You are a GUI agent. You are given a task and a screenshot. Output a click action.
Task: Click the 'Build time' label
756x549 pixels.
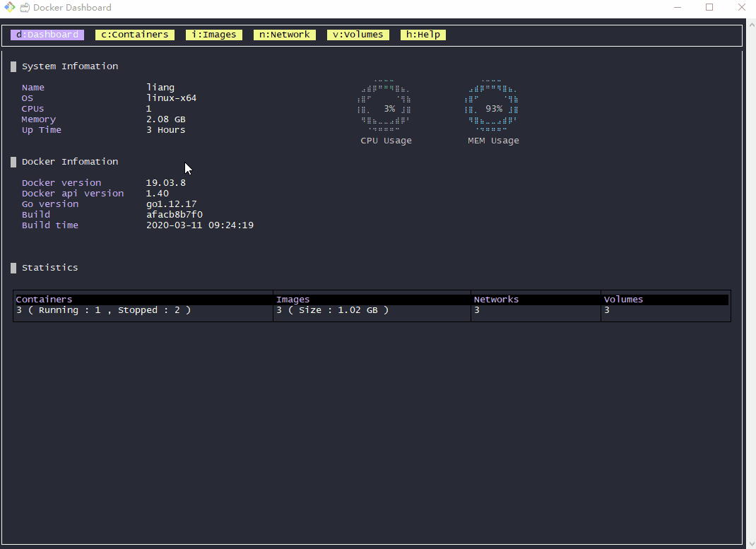tap(50, 225)
